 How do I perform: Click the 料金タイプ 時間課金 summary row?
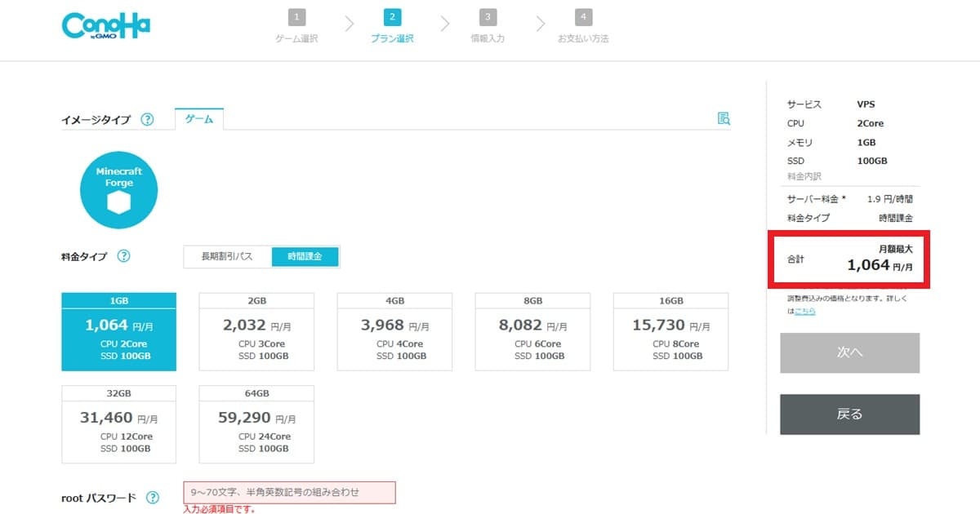(x=850, y=218)
